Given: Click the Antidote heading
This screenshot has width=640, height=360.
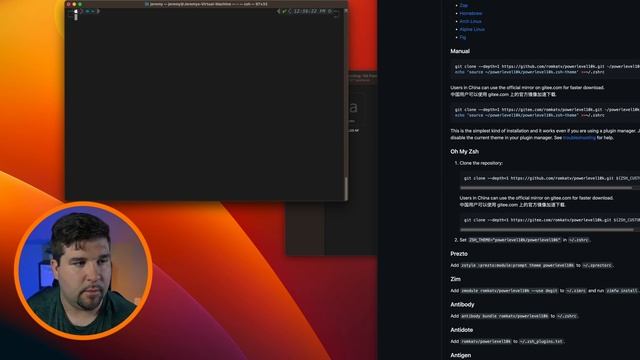Looking at the screenshot, I should click(462, 330).
